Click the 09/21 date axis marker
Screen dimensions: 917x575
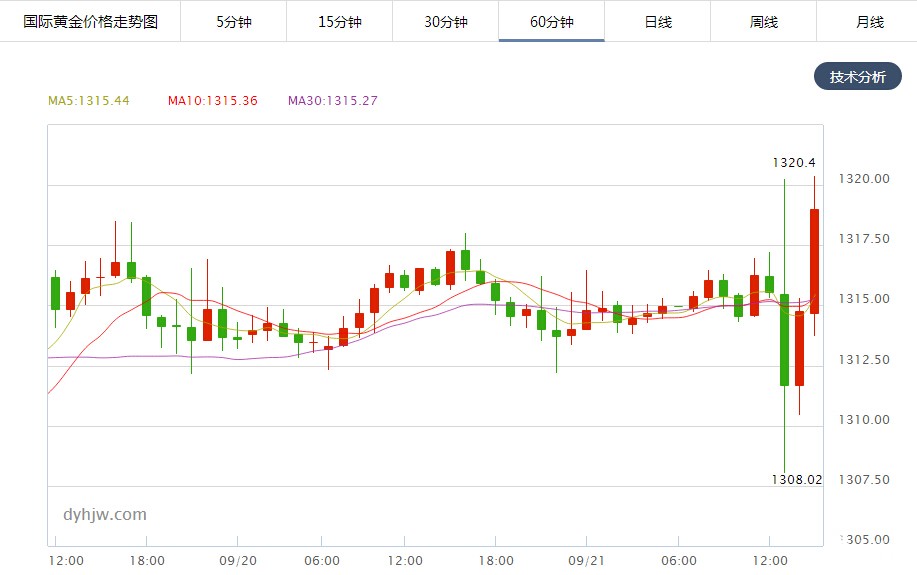586,560
